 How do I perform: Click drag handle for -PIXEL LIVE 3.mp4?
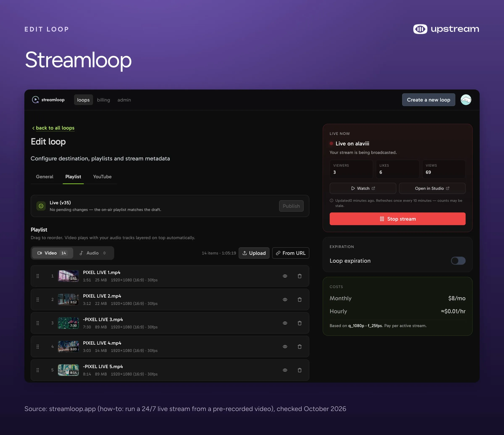pyautogui.click(x=38, y=323)
